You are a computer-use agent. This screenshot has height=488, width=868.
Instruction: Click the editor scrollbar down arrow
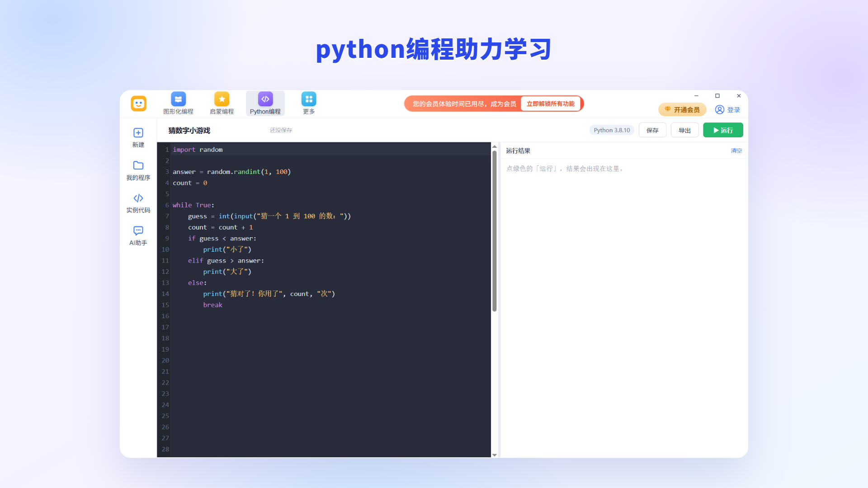click(495, 455)
